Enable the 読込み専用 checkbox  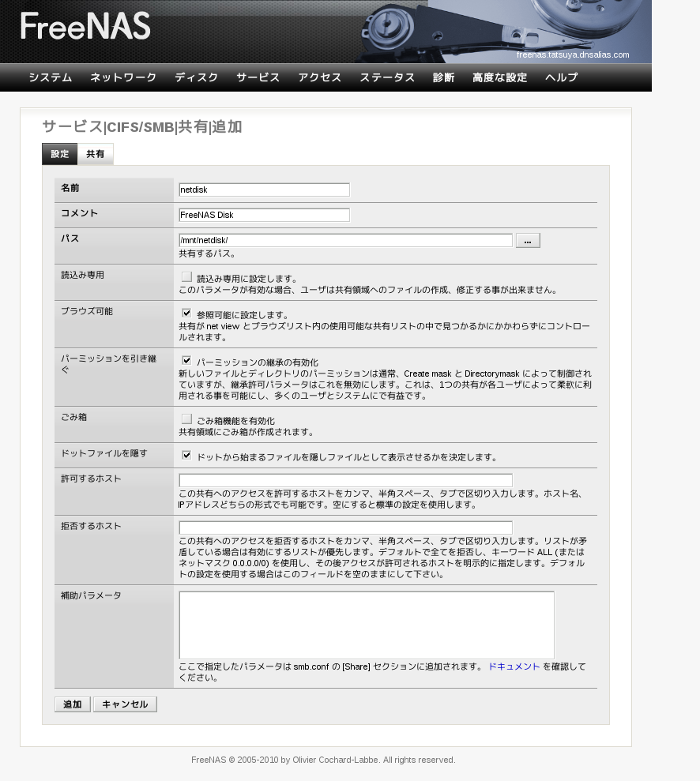(x=186, y=277)
